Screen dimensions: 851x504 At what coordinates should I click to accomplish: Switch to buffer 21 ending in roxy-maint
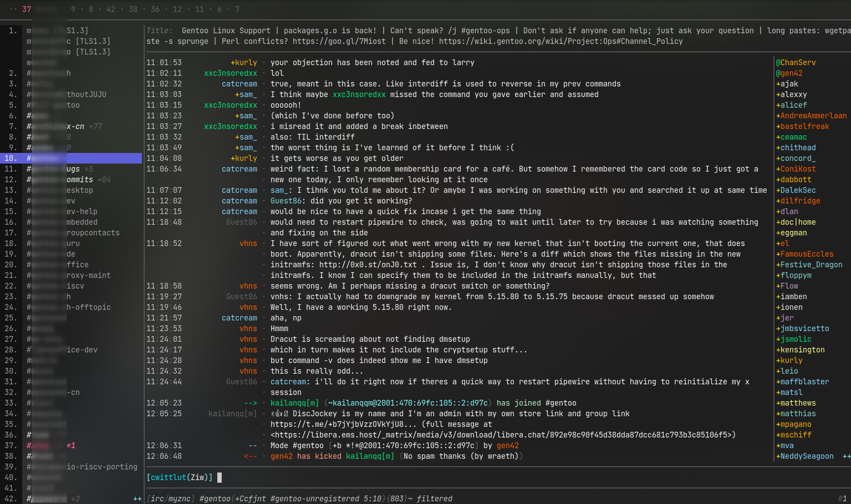point(71,275)
